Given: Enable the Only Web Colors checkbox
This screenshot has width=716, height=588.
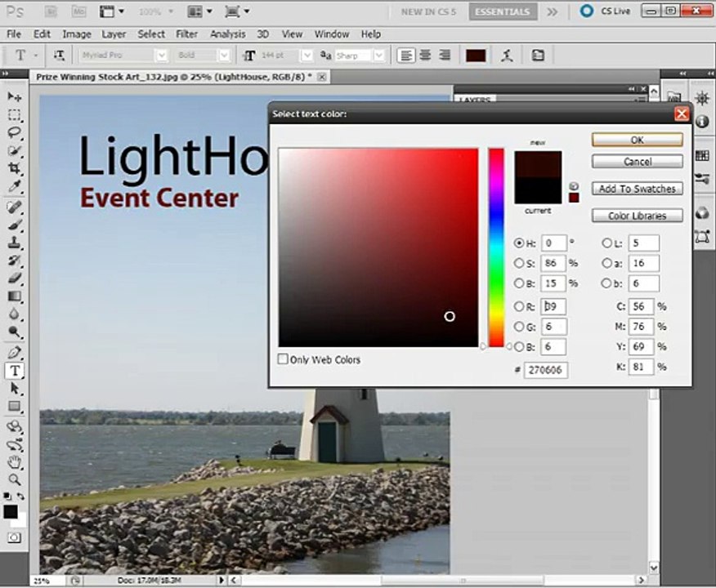Looking at the screenshot, I should 283,359.
